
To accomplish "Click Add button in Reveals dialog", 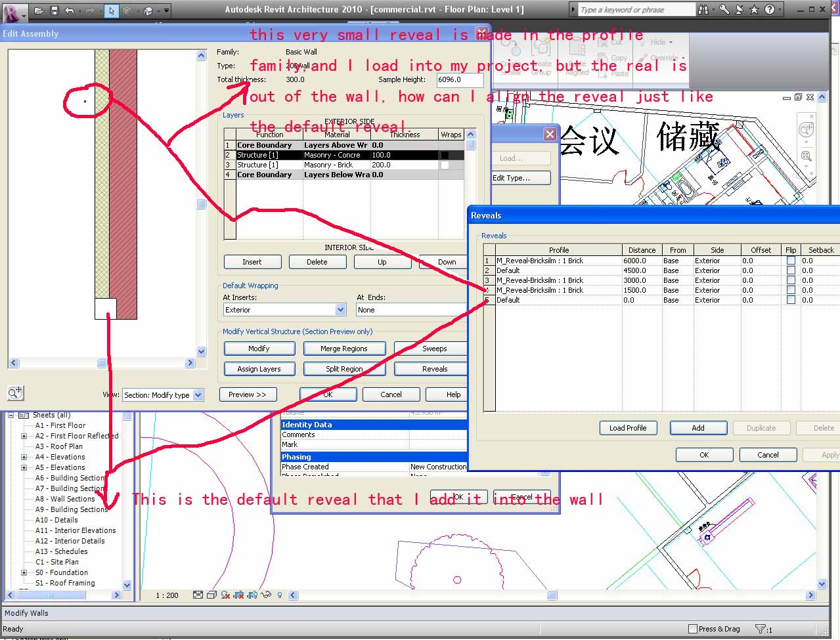I will [x=698, y=428].
